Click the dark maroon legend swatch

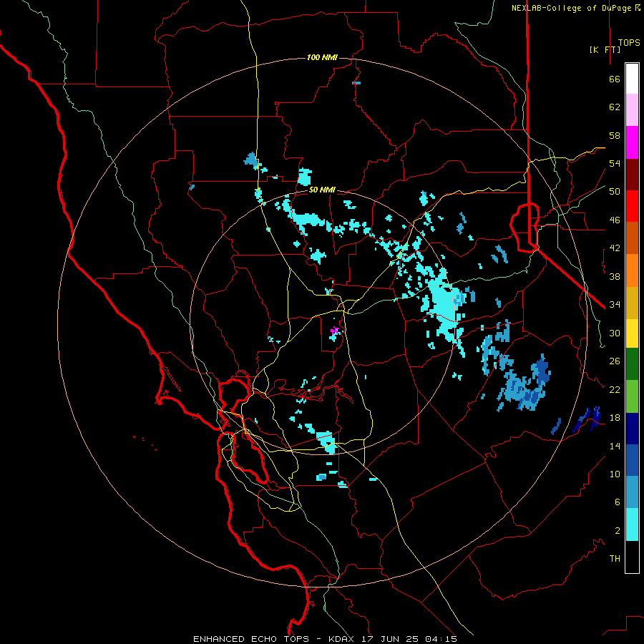click(x=632, y=175)
